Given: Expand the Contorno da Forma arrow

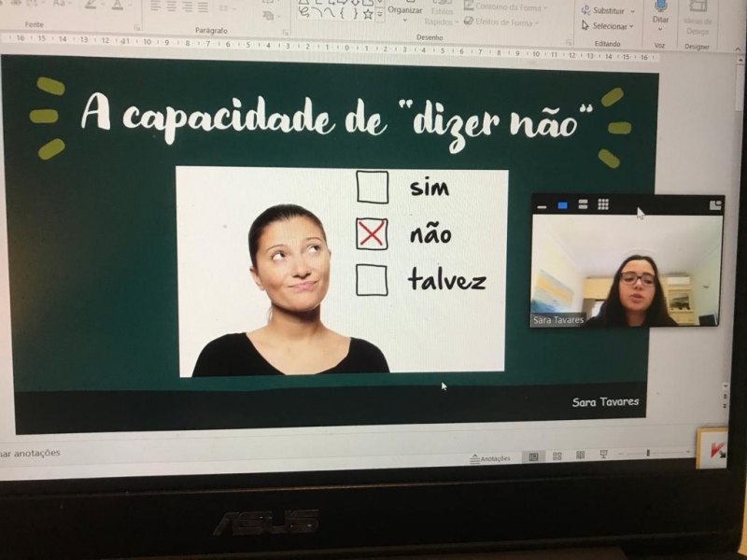Looking at the screenshot, I should coord(545,7).
